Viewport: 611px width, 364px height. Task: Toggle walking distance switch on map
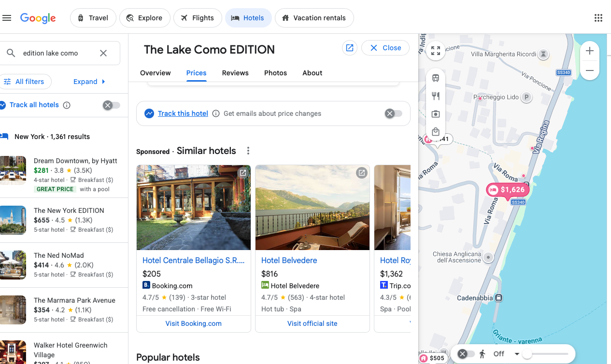[466, 354]
